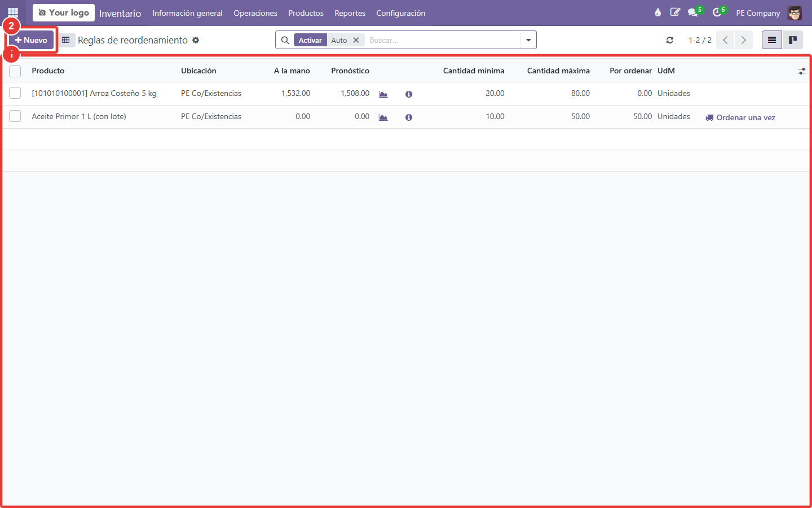Click the Nuevo button

point(31,40)
